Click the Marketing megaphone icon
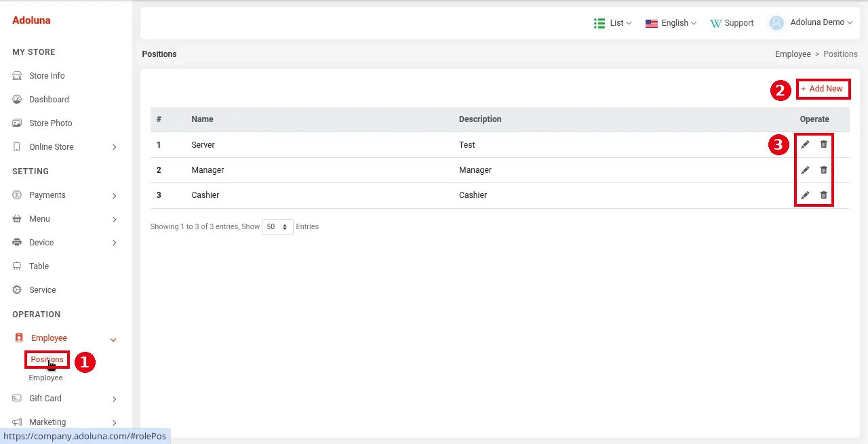Screen dimensions: 868x444 [x=17, y=422]
